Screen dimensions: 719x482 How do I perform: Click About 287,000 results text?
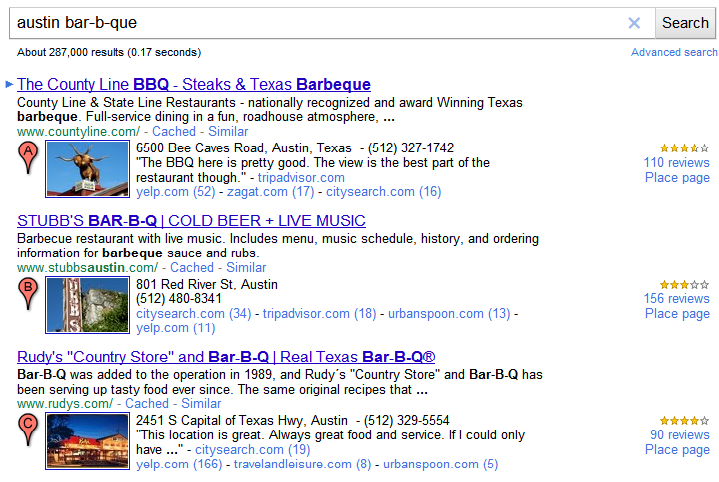pyautogui.click(x=109, y=52)
